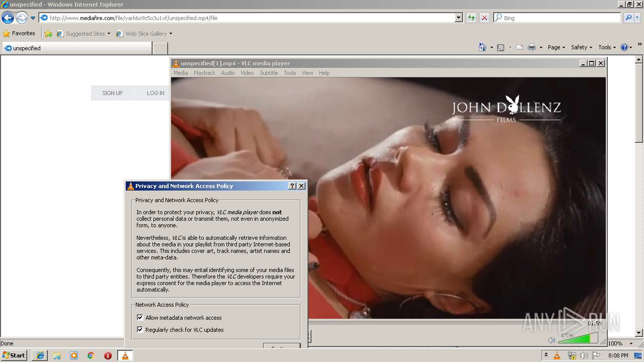The height and width of the screenshot is (362, 644).
Task: Expand the Home button dropdown arrow
Action: [x=492, y=48]
